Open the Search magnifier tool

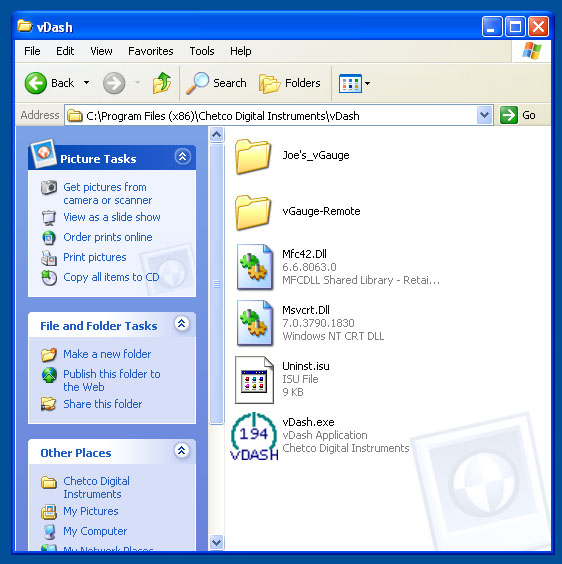(197, 83)
